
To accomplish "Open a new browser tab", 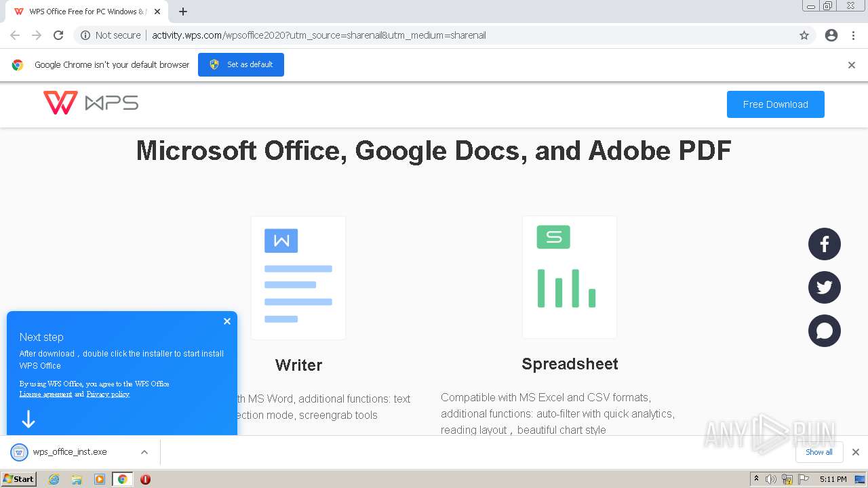I will pyautogui.click(x=183, y=12).
